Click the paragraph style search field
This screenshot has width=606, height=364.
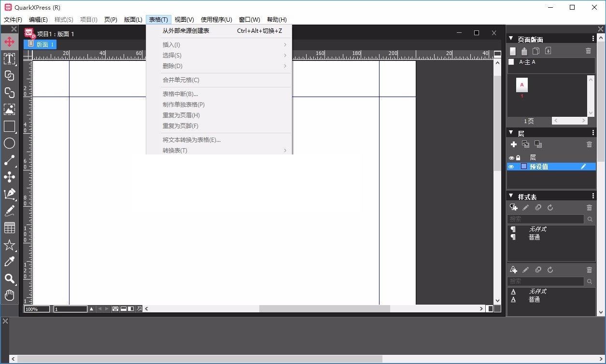pyautogui.click(x=546, y=219)
